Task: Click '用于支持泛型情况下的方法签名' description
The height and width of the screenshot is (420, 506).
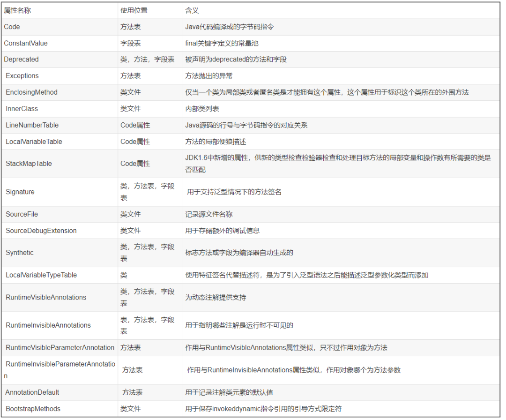Action: (234, 192)
